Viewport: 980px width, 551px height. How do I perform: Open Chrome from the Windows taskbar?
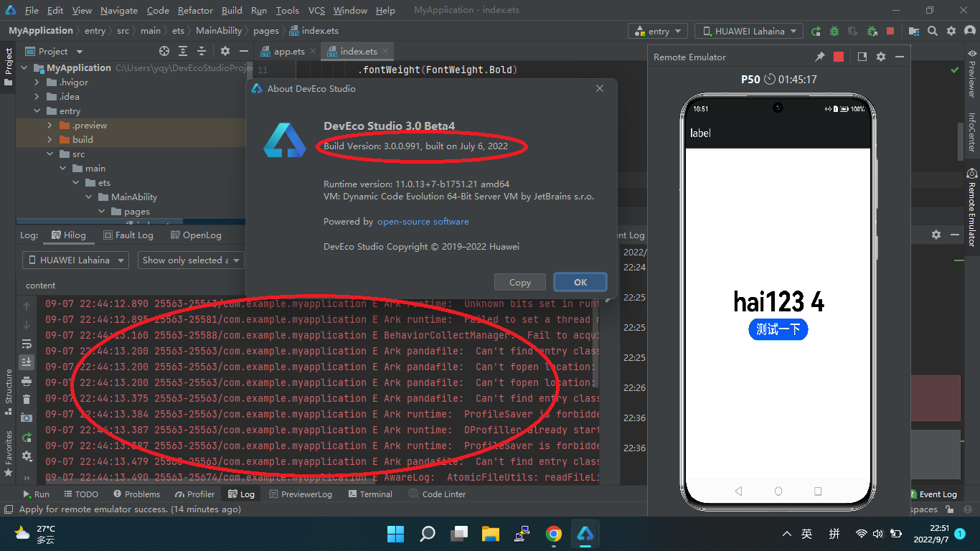[x=553, y=533]
